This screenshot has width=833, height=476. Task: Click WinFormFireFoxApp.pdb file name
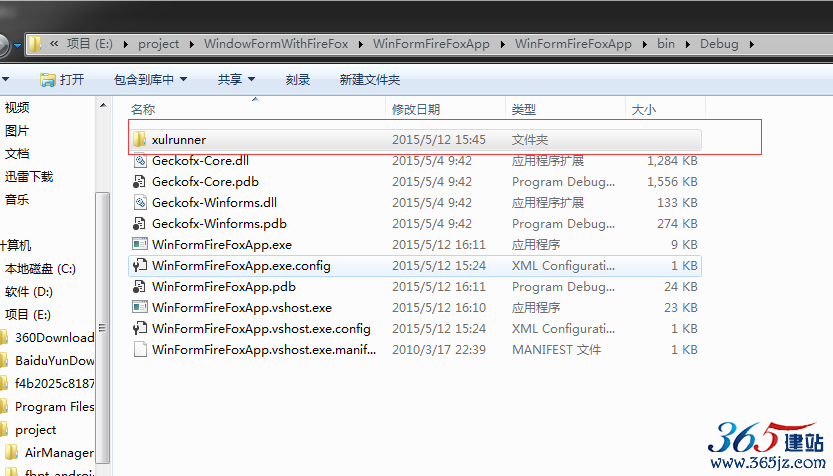click(x=224, y=287)
